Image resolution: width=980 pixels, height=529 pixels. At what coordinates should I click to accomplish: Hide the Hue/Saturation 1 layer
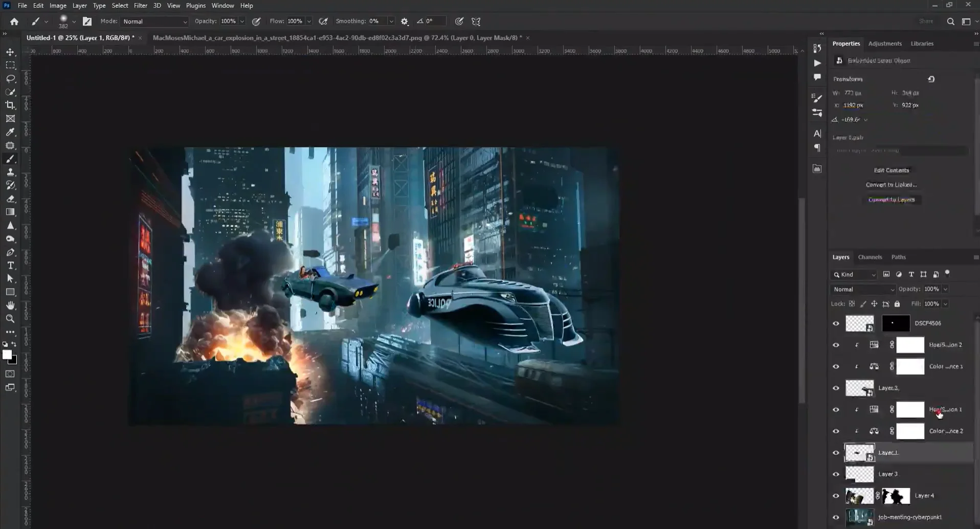(836, 410)
